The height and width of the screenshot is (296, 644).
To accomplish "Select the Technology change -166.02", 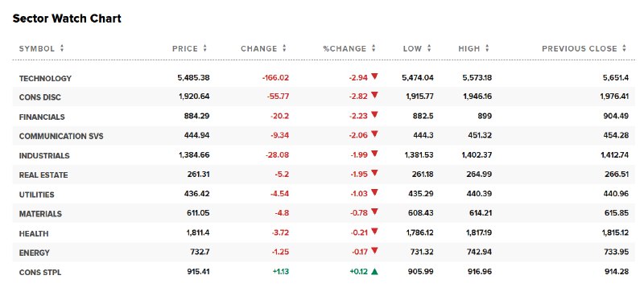I will coord(275,77).
